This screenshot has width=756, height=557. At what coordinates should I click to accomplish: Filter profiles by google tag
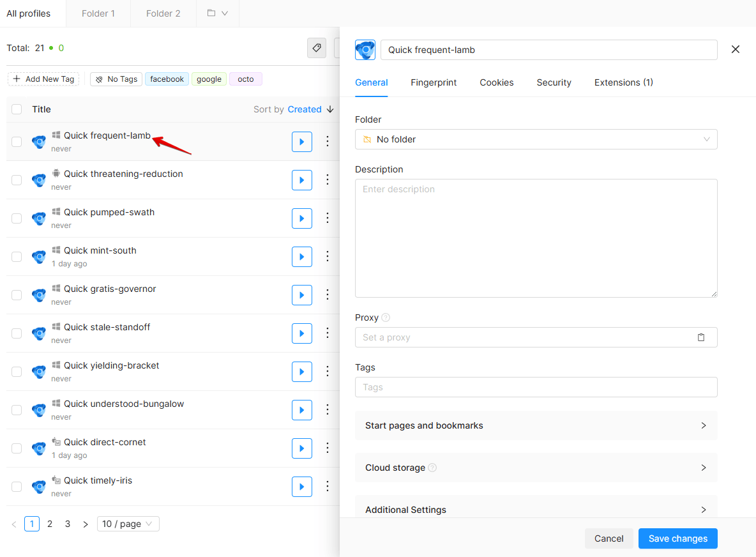209,79
